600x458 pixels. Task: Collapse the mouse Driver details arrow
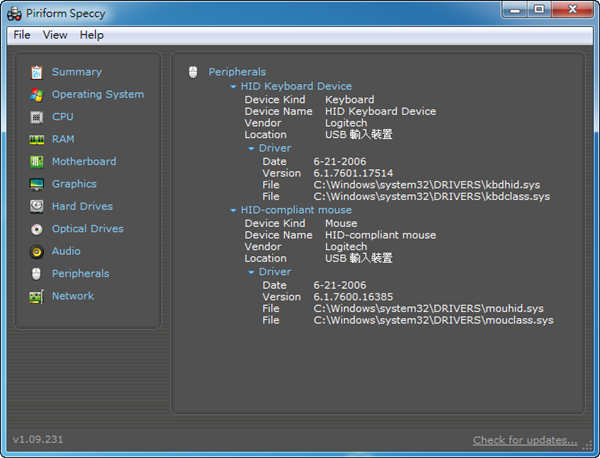tap(251, 272)
